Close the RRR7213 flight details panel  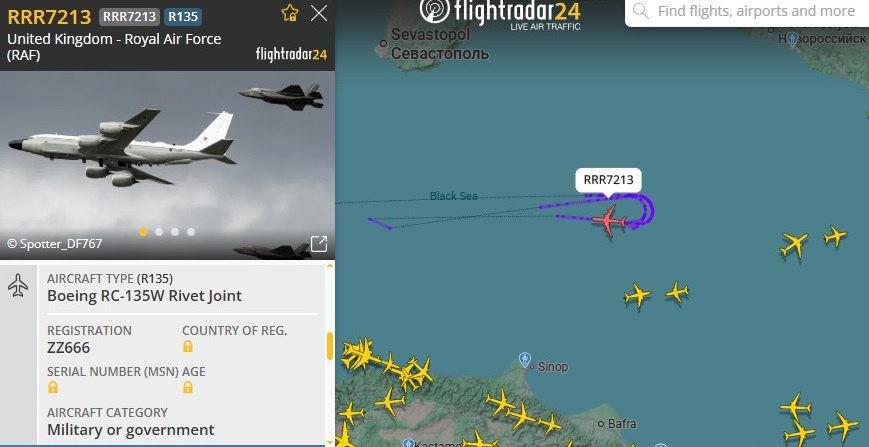[x=319, y=13]
